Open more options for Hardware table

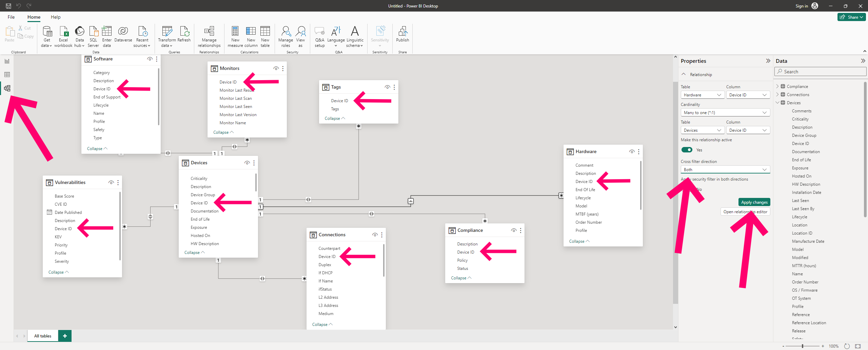click(x=639, y=152)
